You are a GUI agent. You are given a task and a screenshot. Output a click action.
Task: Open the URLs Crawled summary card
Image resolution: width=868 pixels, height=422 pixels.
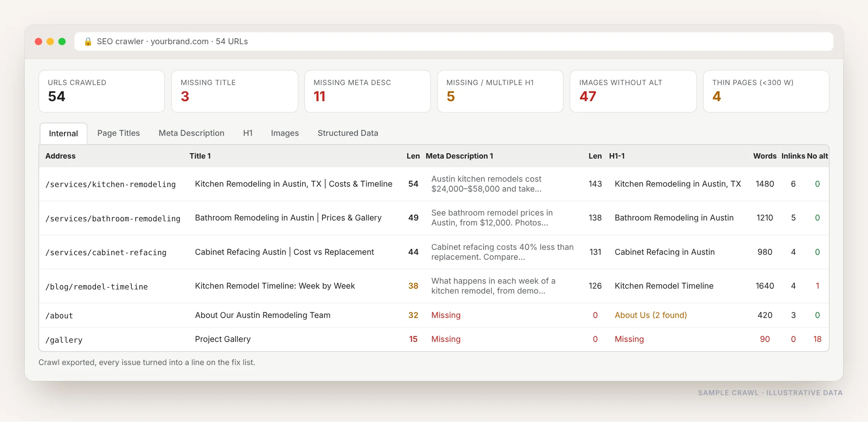tap(102, 91)
